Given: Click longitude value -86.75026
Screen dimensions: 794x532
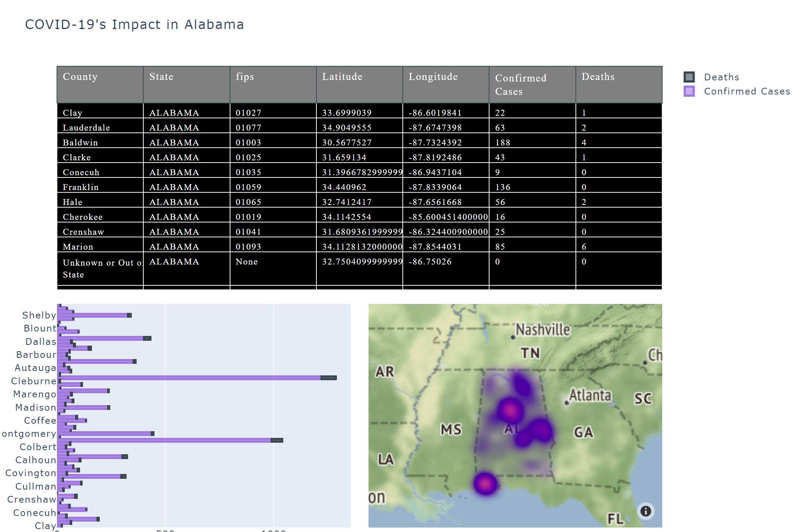Looking at the screenshot, I should click(430, 262).
